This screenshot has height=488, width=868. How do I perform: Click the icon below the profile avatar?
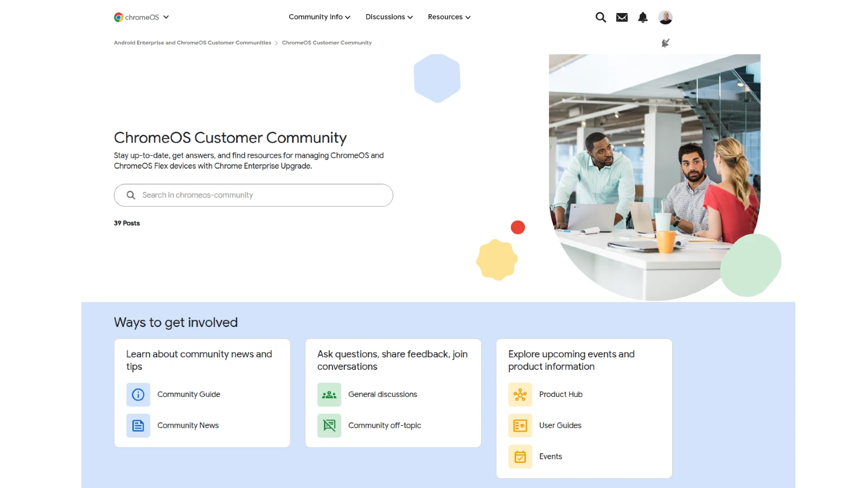665,43
